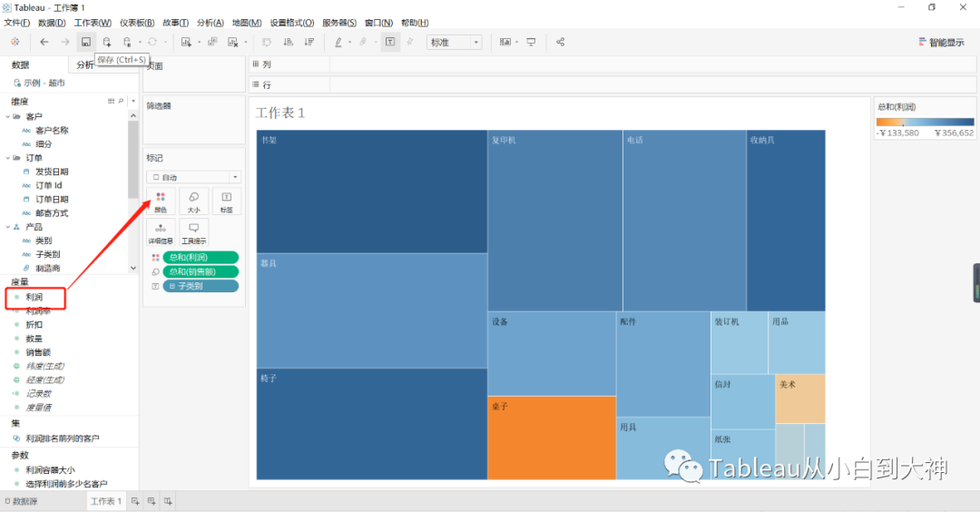Screen dimensions: 980x512
Task: Collapse the 客户 folder
Action: [7, 116]
